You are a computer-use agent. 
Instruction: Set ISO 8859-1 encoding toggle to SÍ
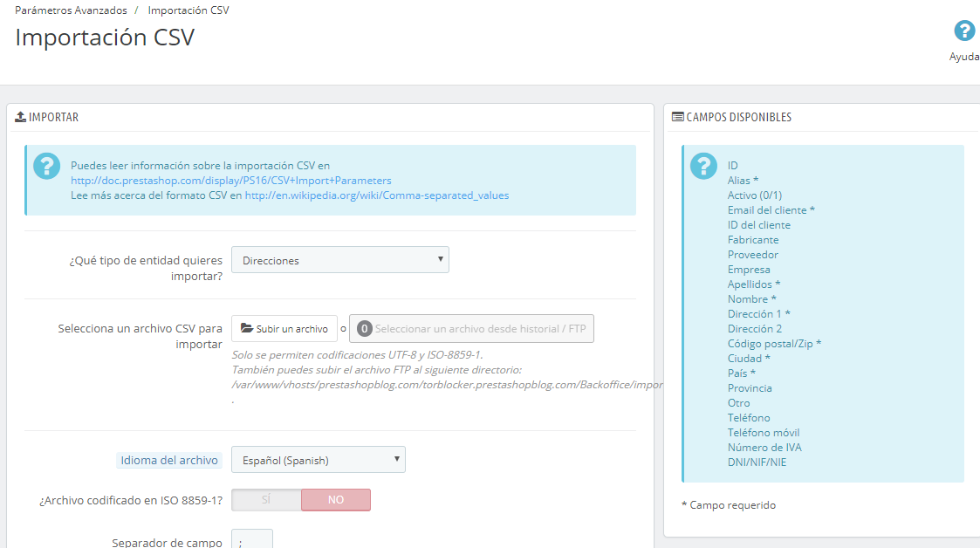(266, 500)
